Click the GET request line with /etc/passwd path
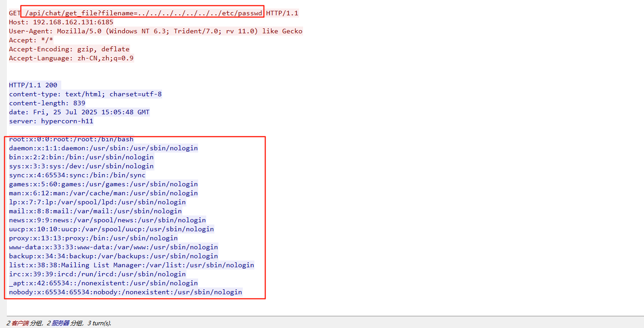Image resolution: width=644 pixels, height=328 pixels. coord(154,13)
